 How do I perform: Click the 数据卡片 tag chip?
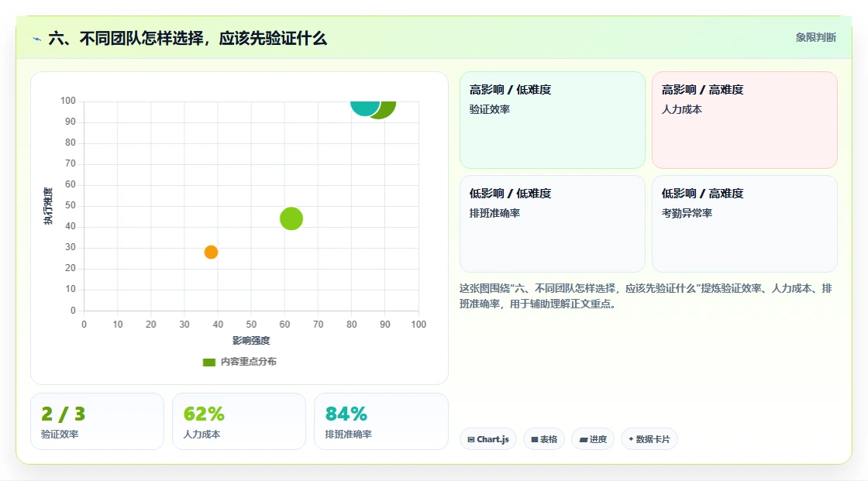click(649, 439)
